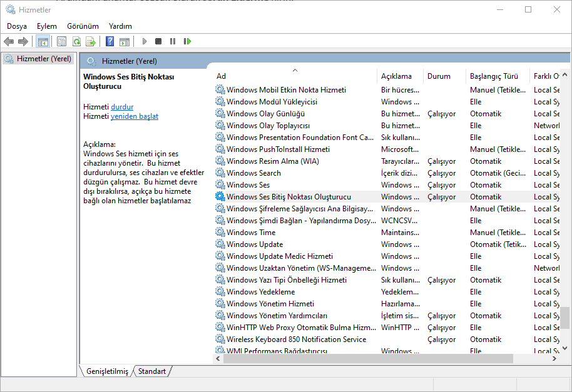Click the green Refresh toolbar icon
This screenshot has height=392, width=572.
[76, 41]
